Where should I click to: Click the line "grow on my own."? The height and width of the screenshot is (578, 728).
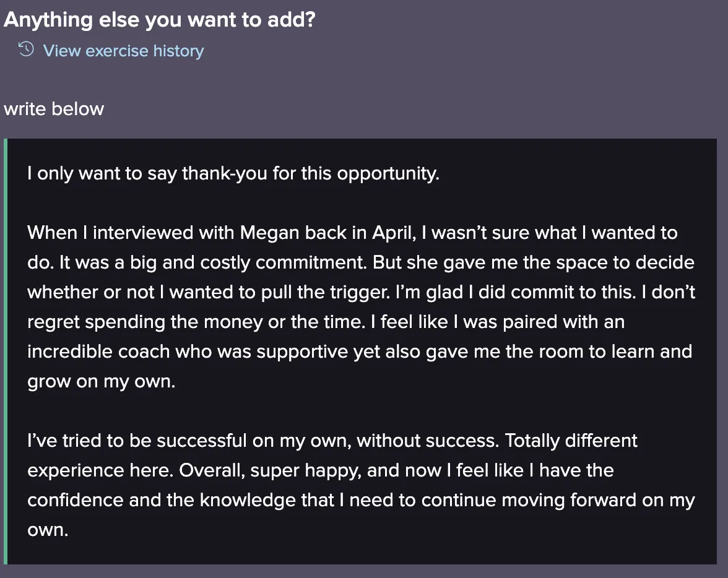tap(101, 381)
